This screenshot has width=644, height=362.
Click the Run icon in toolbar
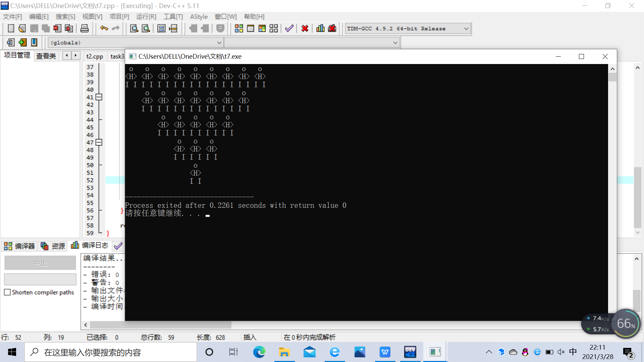pos(251,28)
